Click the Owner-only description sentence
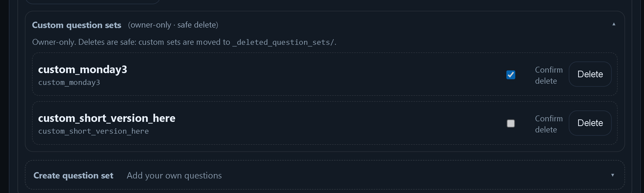This screenshot has width=644, height=193. [x=130, y=42]
